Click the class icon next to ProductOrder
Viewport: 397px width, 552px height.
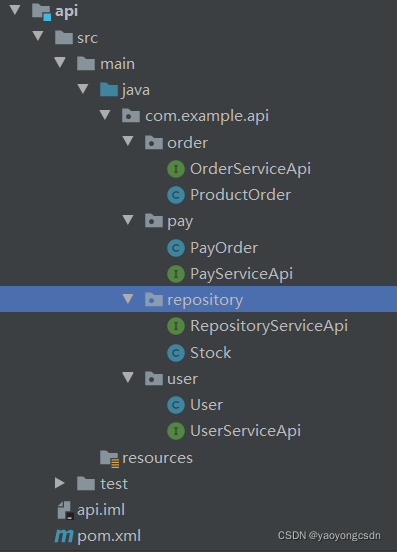point(176,195)
